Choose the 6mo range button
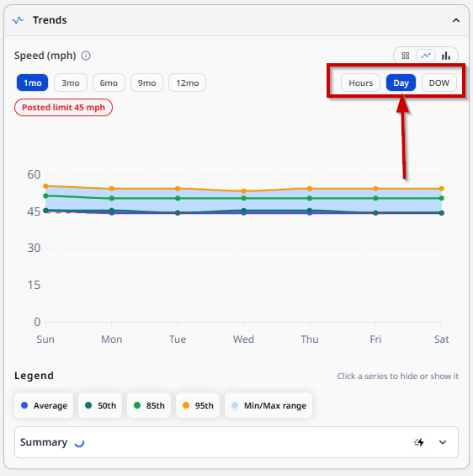 (109, 83)
